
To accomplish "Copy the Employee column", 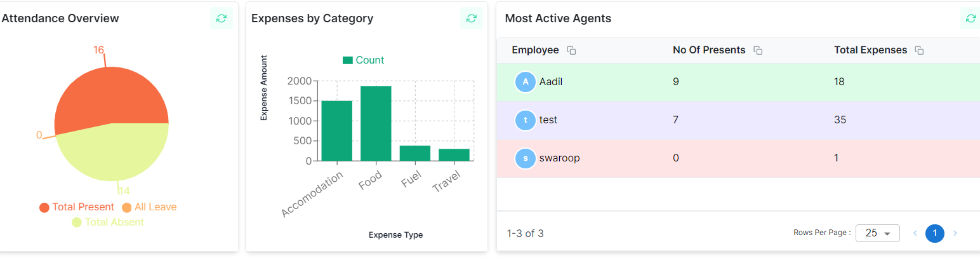I will (x=571, y=50).
